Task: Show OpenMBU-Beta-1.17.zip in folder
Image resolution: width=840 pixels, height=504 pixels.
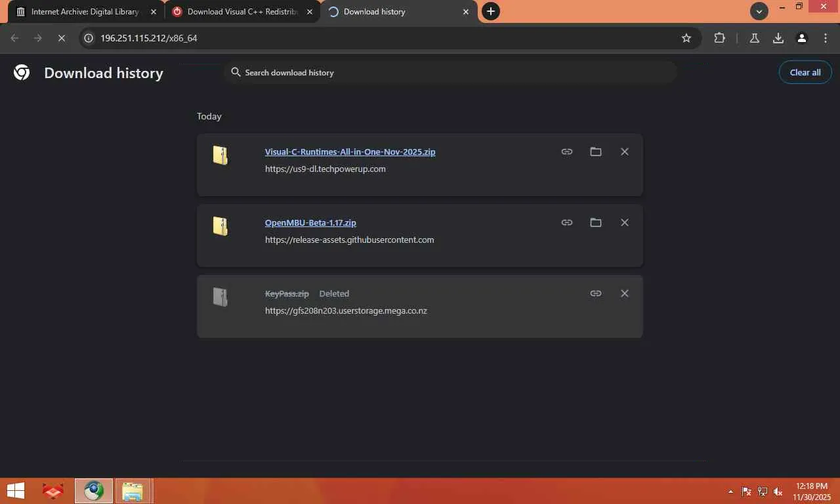Action: 596,222
